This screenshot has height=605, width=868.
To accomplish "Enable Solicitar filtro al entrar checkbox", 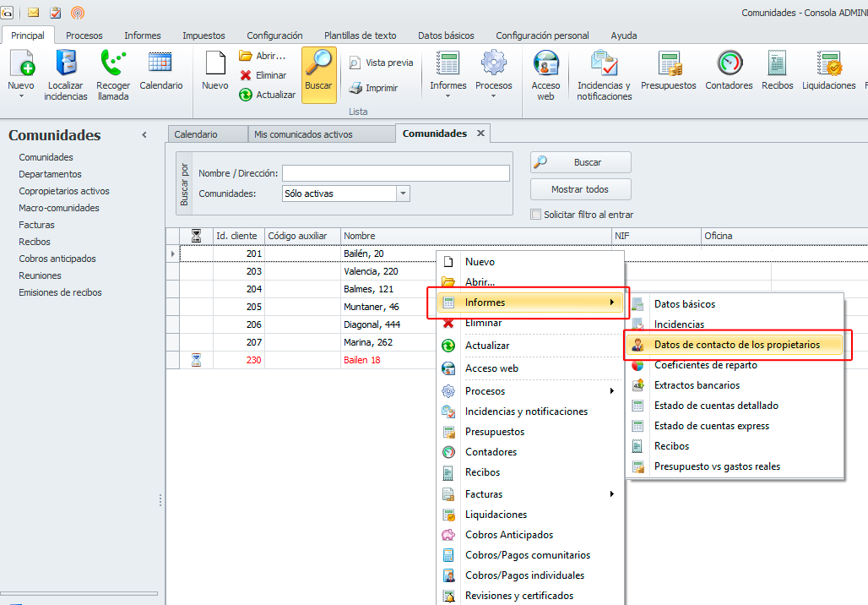I will coord(535,215).
